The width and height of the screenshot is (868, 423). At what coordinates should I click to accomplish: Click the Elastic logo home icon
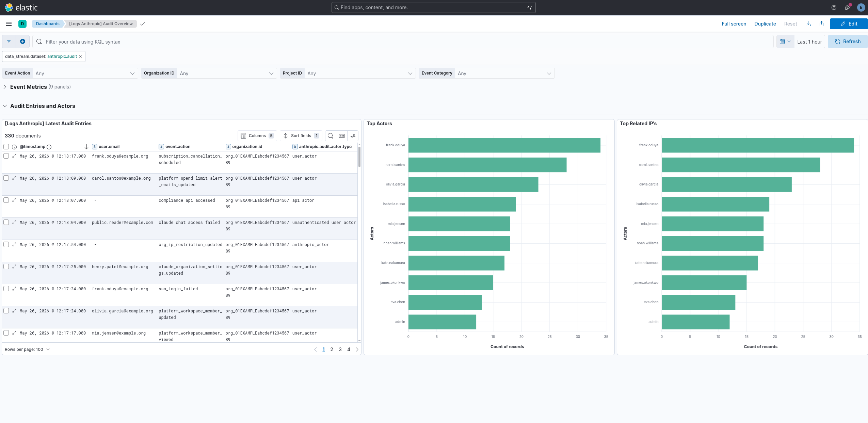9,7
